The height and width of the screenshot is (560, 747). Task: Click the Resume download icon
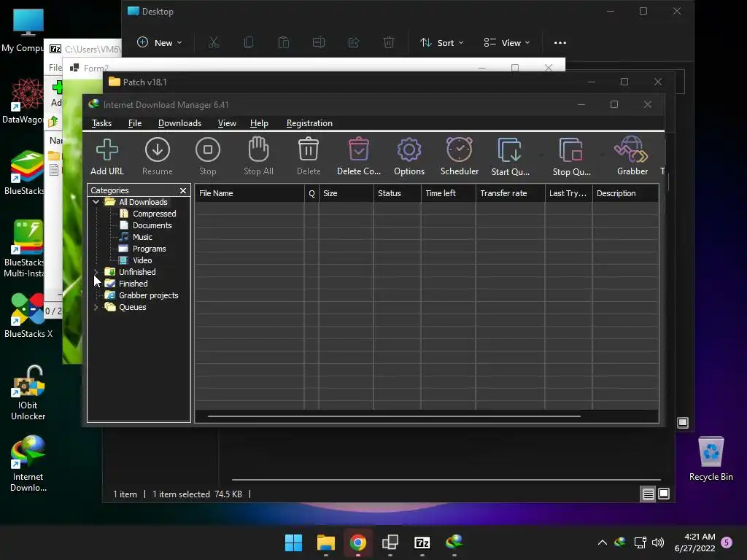(x=158, y=156)
